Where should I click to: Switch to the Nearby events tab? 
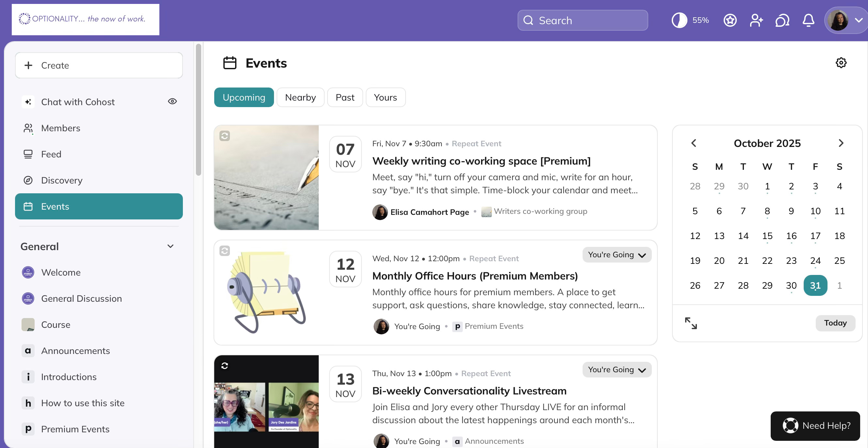click(300, 98)
